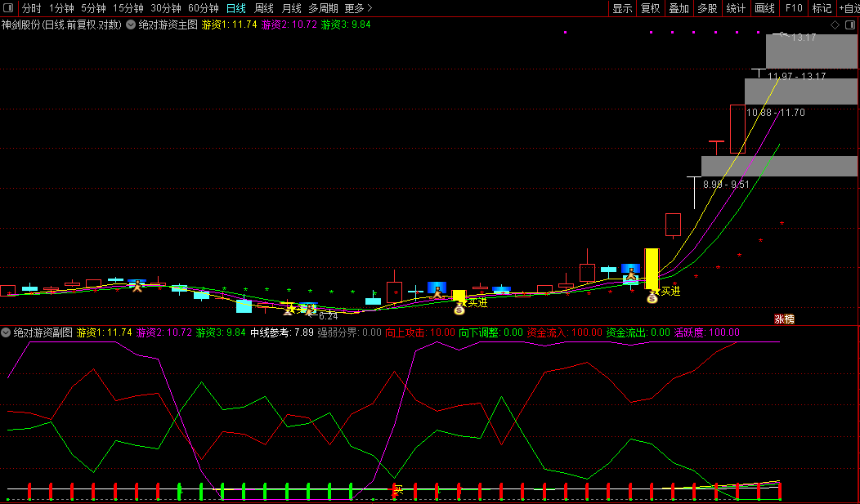Image resolution: width=860 pixels, height=504 pixels.
Task: Click the 活跃度: 100.00 label
Action: pos(706,332)
